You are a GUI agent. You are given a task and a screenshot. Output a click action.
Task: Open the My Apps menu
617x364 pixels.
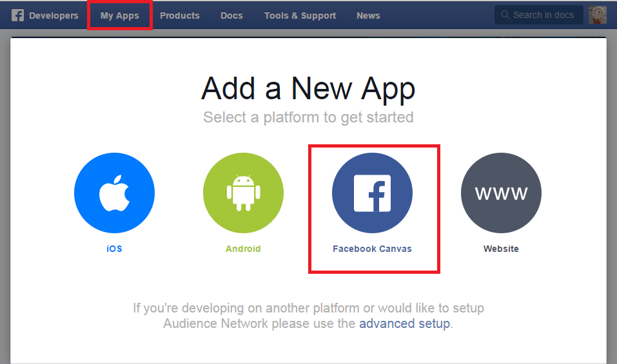[x=120, y=15]
